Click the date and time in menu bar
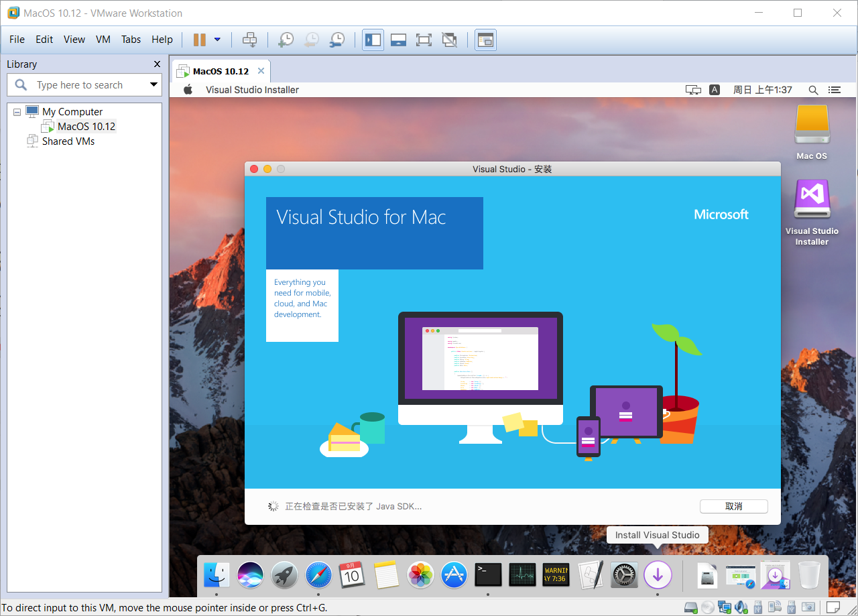The image size is (858, 616). (763, 90)
